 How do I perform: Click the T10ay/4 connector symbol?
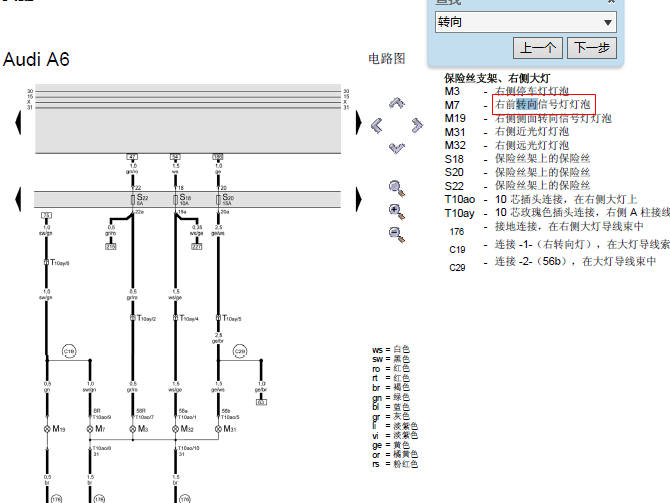pos(175,318)
